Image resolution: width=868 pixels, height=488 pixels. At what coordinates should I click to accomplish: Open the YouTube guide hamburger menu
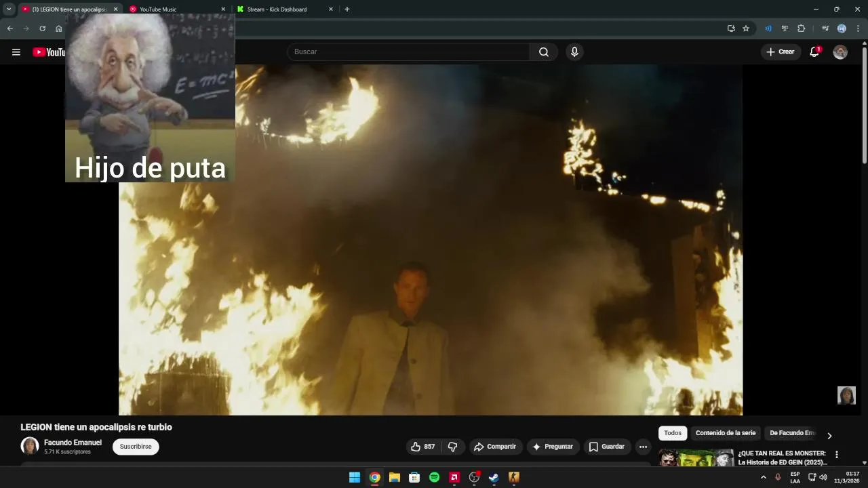click(x=16, y=52)
